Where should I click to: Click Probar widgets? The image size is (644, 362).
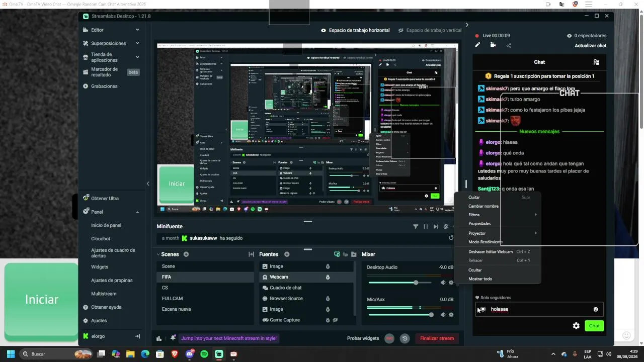pos(363,338)
